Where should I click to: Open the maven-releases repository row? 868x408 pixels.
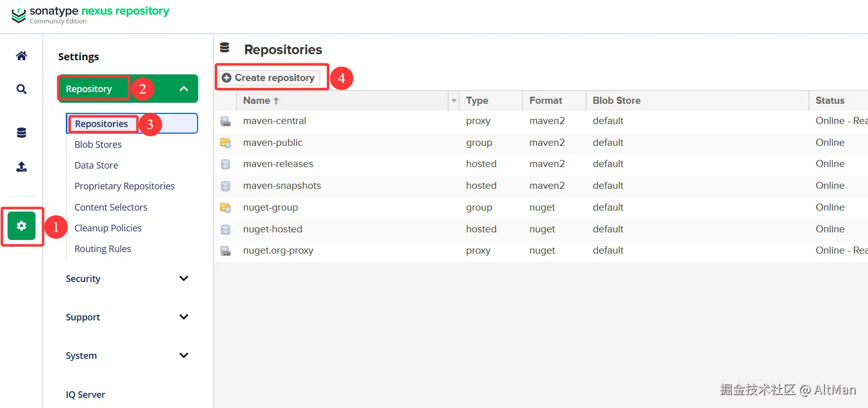pos(278,164)
